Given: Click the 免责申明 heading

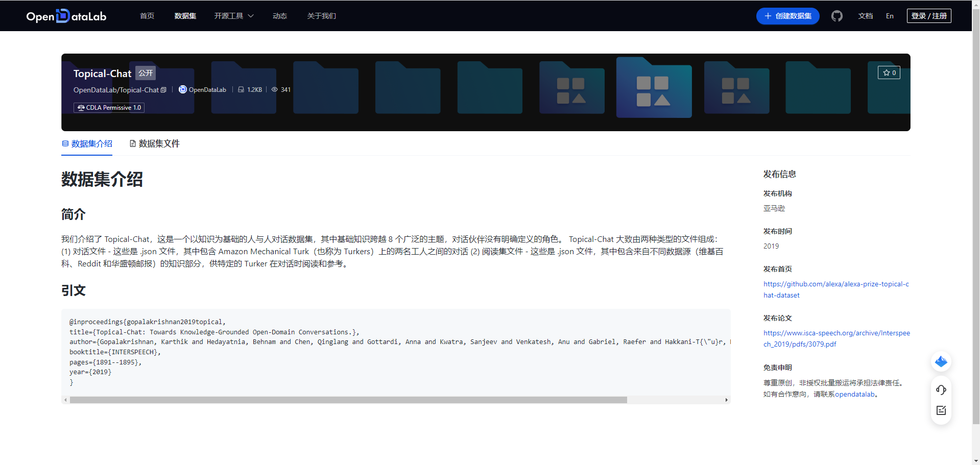Looking at the screenshot, I should pyautogui.click(x=777, y=368).
